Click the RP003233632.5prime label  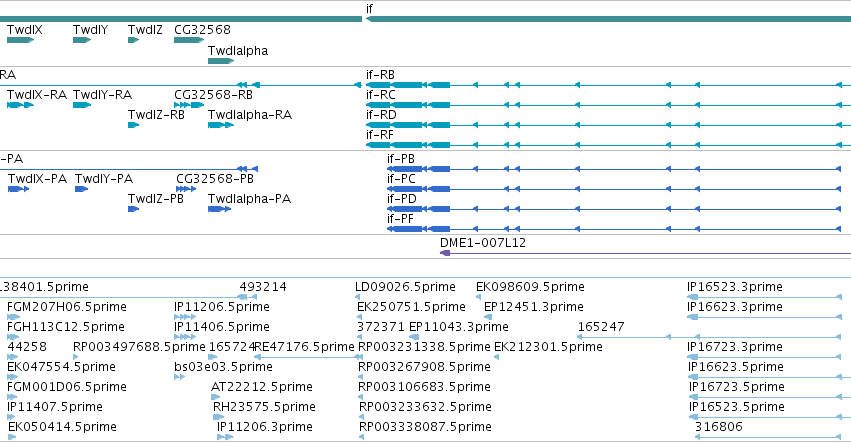426,408
